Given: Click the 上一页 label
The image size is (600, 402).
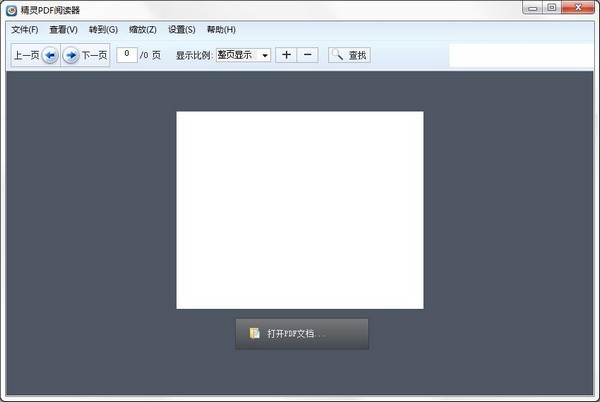Looking at the screenshot, I should pos(26,55).
